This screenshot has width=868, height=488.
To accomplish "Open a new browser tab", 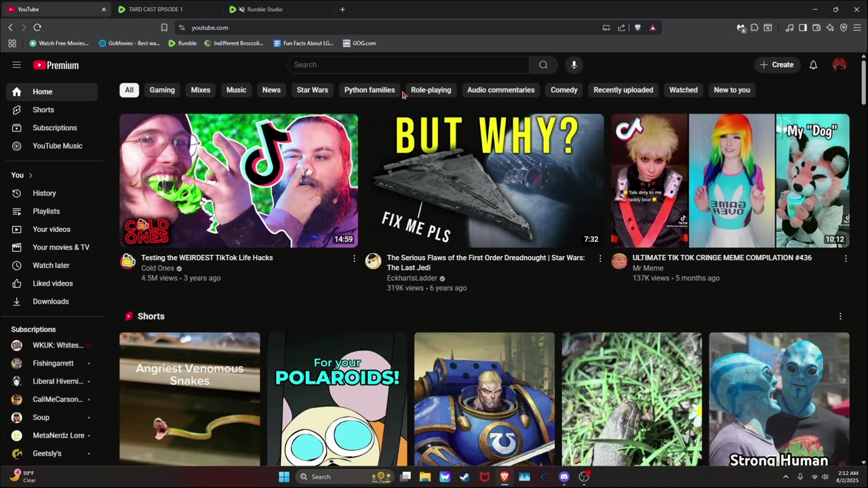I will point(342,9).
